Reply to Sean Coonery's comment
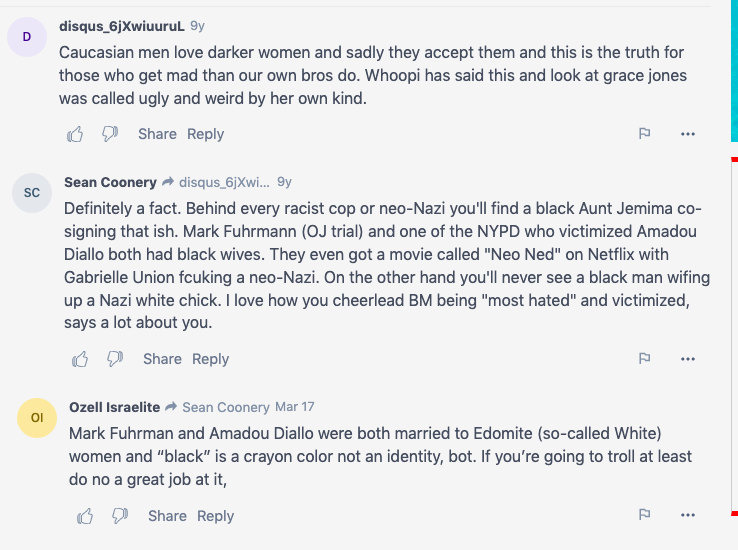This screenshot has height=550, width=738. click(x=210, y=359)
